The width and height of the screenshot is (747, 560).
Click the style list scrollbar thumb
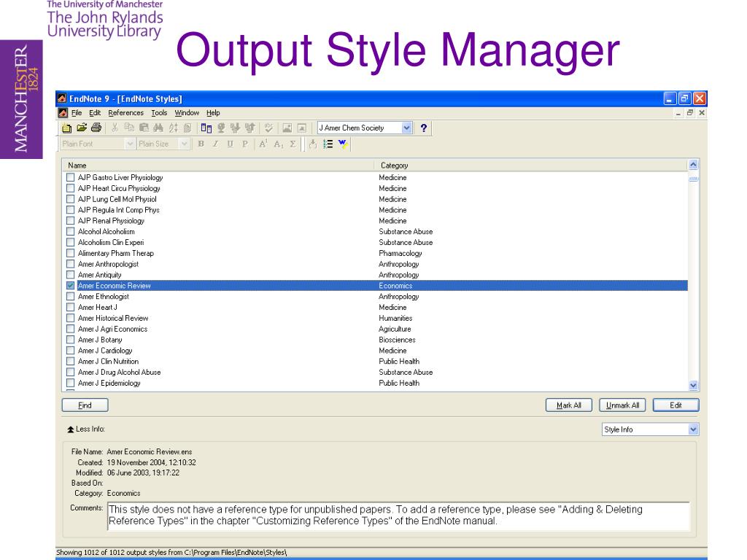tap(693, 179)
